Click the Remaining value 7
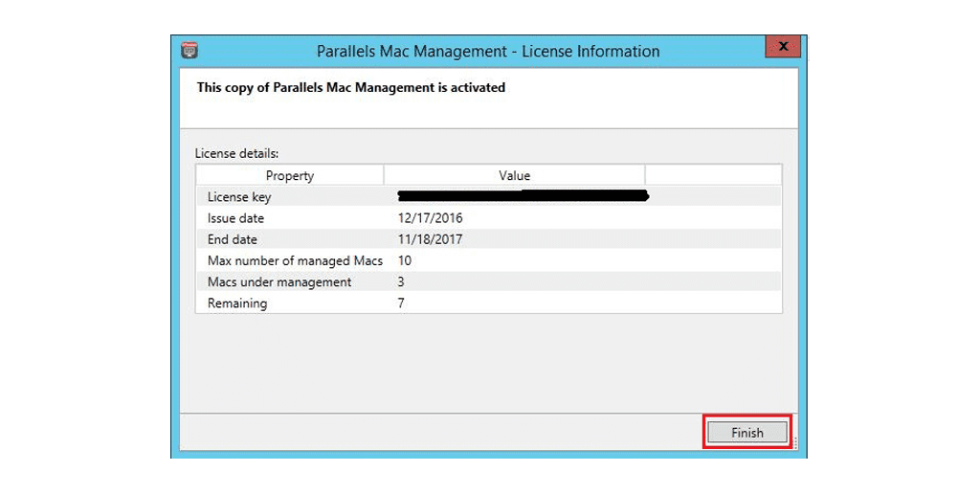This screenshot has width=980, height=494. (x=401, y=303)
